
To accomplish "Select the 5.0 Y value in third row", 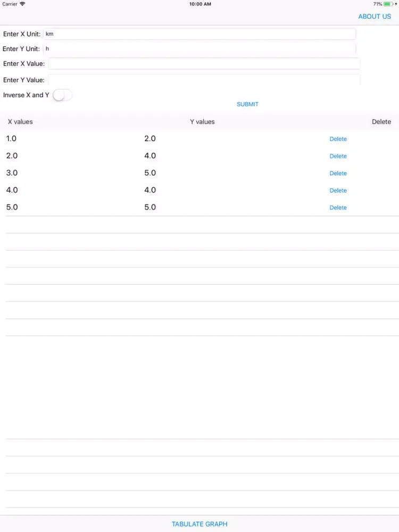I will click(x=150, y=173).
